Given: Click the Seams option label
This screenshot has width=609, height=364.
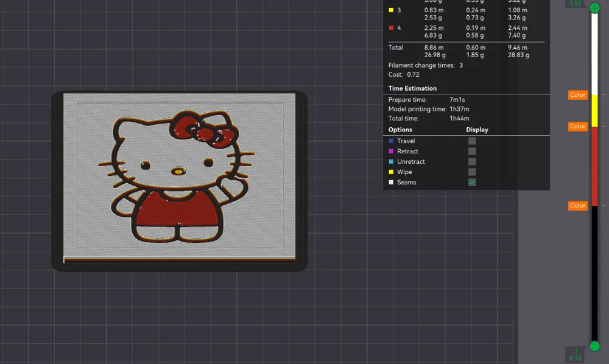Looking at the screenshot, I should click(406, 183).
